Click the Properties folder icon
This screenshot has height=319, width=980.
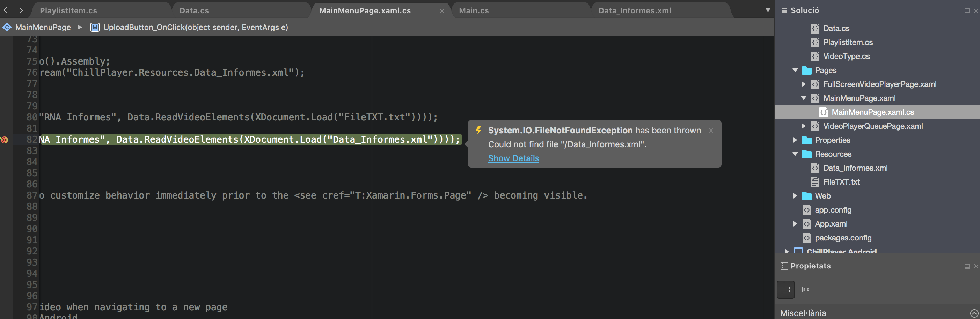[x=806, y=140]
